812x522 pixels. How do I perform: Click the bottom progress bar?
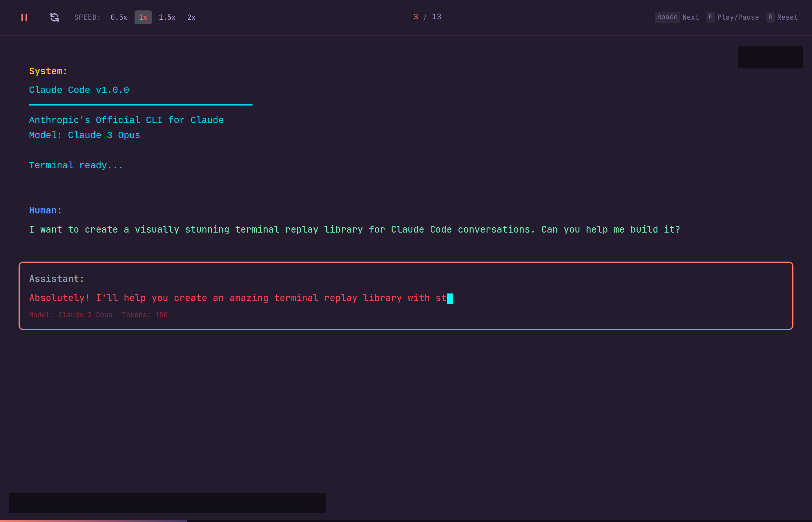pyautogui.click(x=406, y=521)
